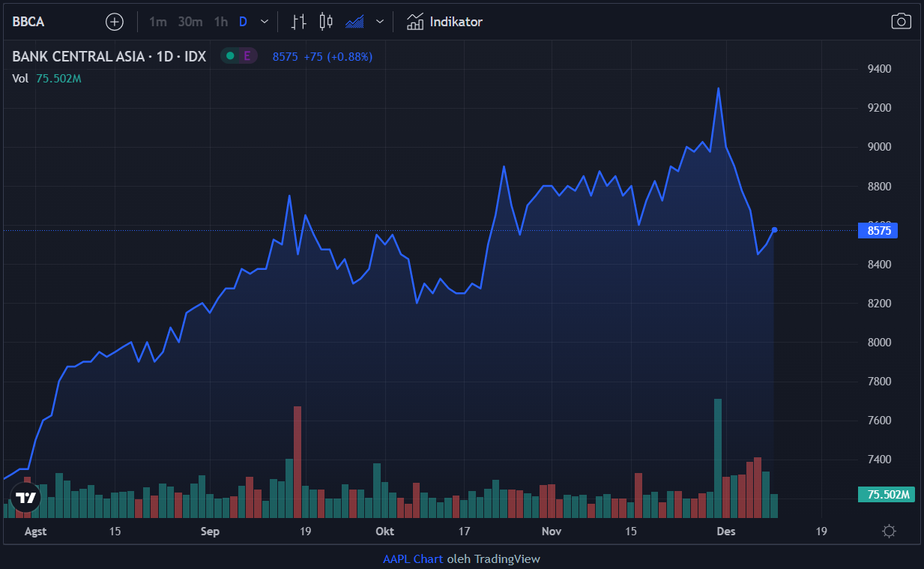Select the 30m timeframe
The height and width of the screenshot is (569, 924).
point(190,22)
